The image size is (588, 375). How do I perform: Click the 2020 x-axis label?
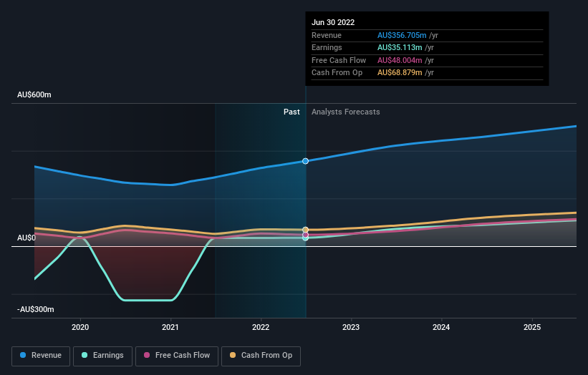pos(80,327)
